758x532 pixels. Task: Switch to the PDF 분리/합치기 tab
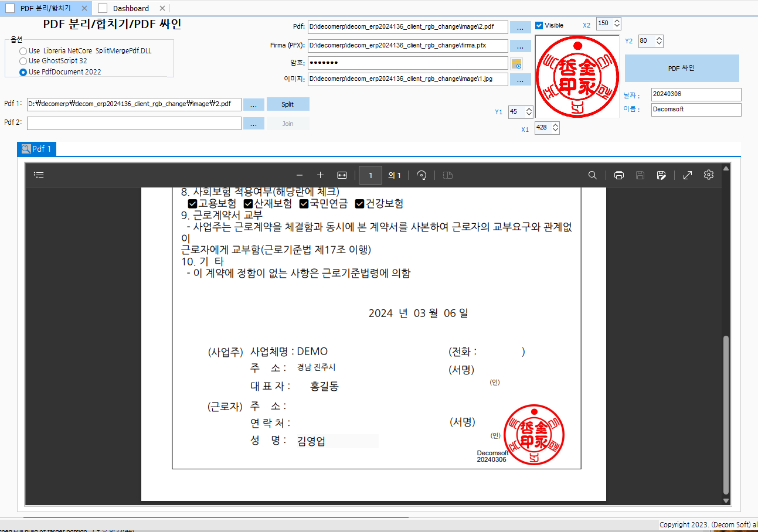(x=46, y=8)
